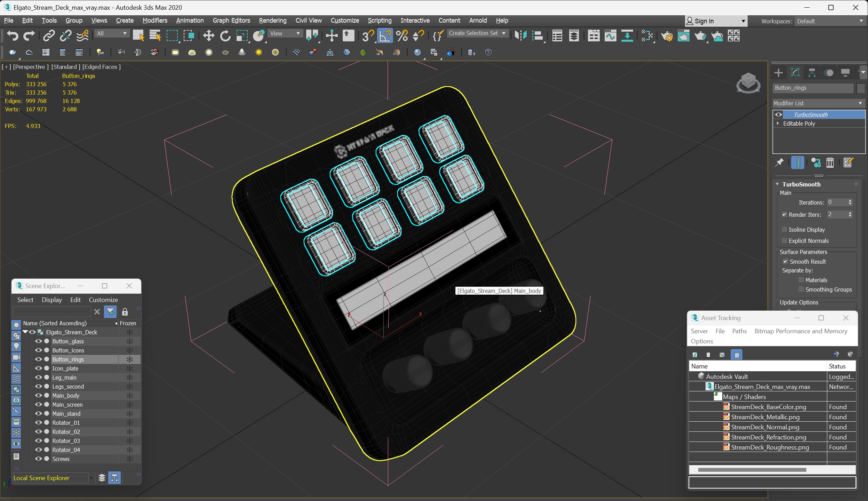Viewport: 868px width, 501px height.
Task: Click the Undo arrow icon
Action: coord(13,36)
